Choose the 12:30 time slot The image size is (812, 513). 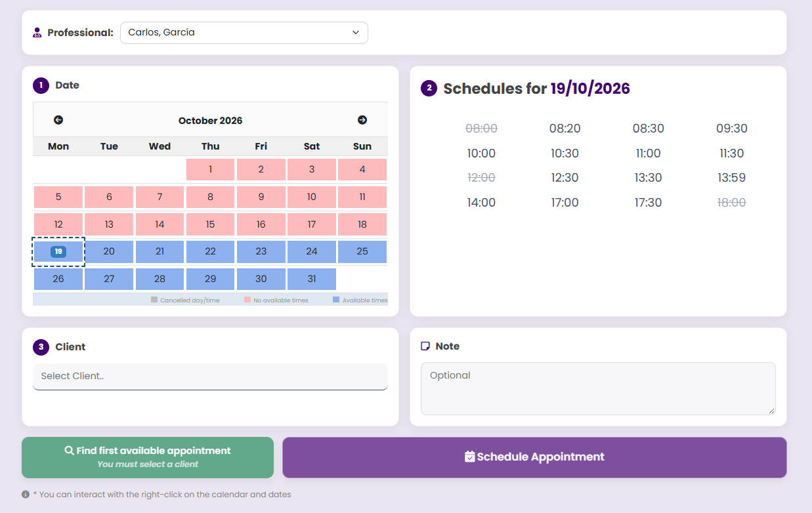565,178
